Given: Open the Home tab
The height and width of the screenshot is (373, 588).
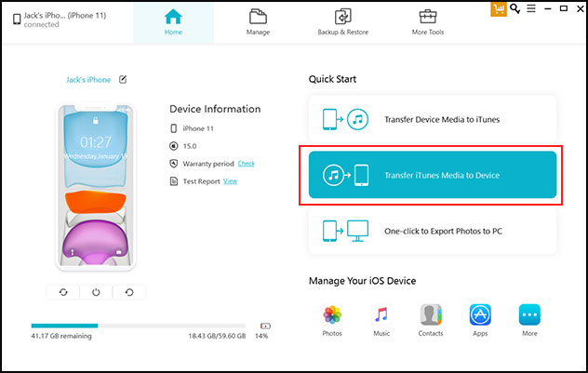Looking at the screenshot, I should (x=173, y=22).
